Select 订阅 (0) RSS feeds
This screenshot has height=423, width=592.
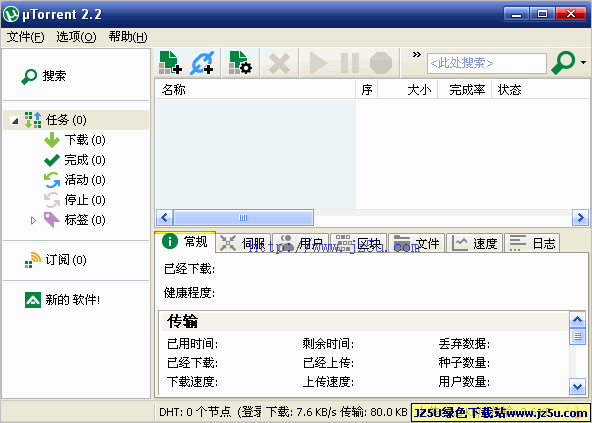[x=56, y=260]
